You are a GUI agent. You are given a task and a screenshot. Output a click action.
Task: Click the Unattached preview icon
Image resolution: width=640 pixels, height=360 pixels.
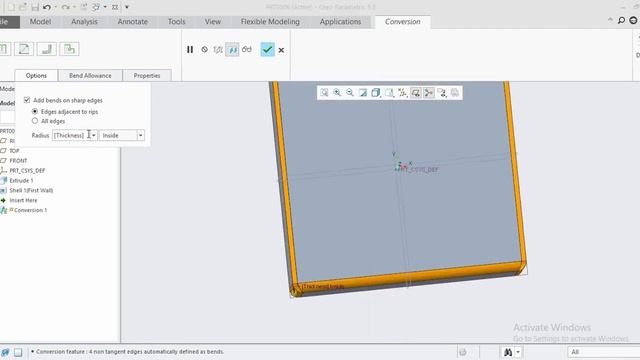click(x=218, y=49)
